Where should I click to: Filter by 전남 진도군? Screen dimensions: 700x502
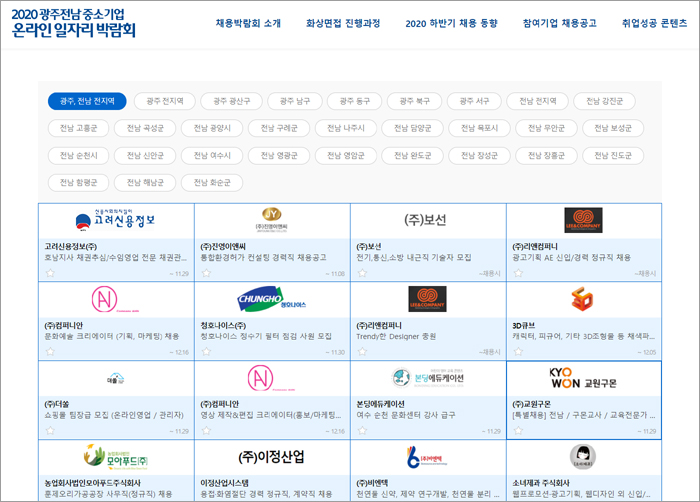click(613, 155)
